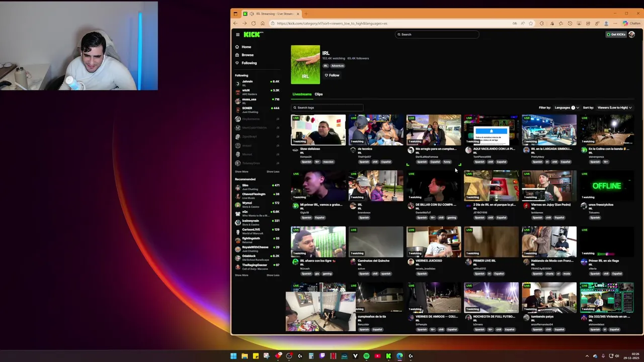Screen dimensions: 644x362
Task: Open Jahrein channel in Following list
Action: click(x=257, y=82)
